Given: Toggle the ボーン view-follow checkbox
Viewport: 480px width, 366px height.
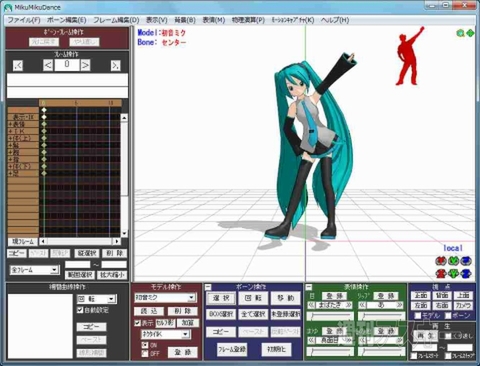Looking at the screenshot, I should pos(448,315).
